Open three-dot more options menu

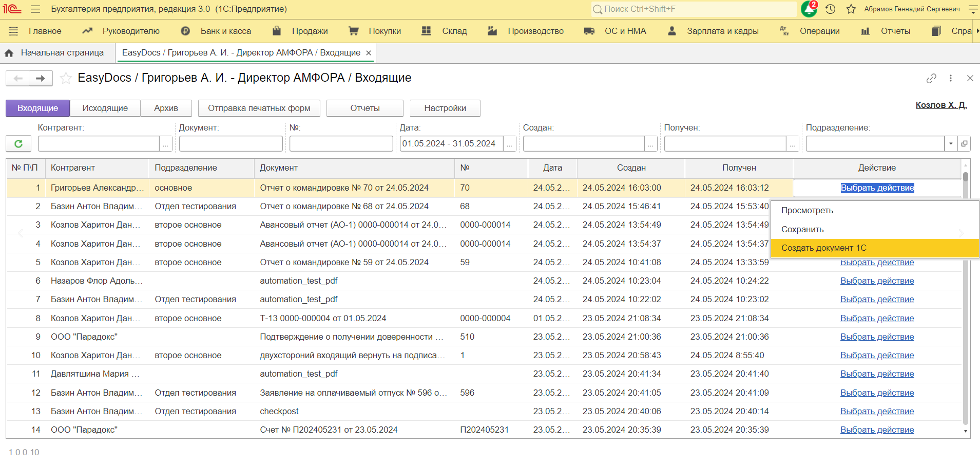click(x=950, y=78)
